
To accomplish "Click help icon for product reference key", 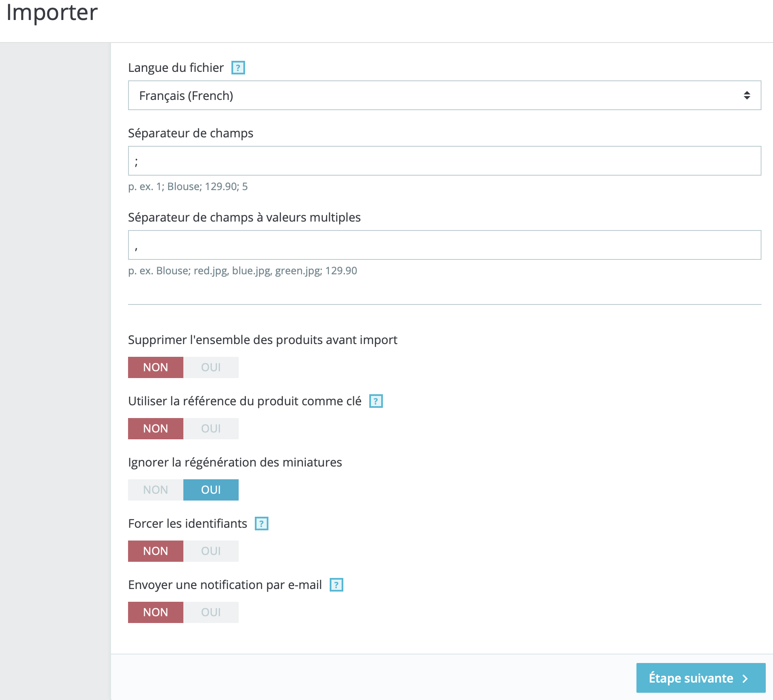I will point(376,401).
